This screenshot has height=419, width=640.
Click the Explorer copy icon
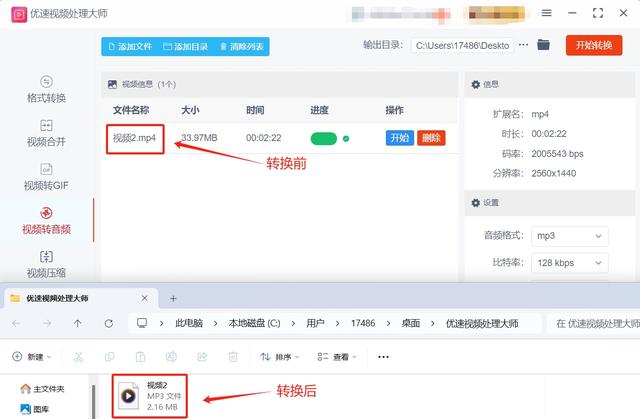[x=109, y=357]
